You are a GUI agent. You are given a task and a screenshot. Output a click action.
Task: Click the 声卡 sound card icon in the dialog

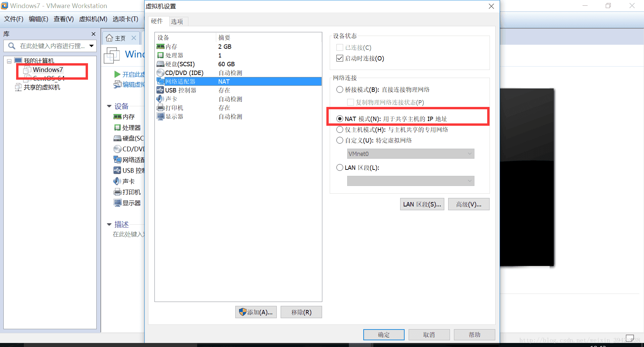click(x=160, y=99)
